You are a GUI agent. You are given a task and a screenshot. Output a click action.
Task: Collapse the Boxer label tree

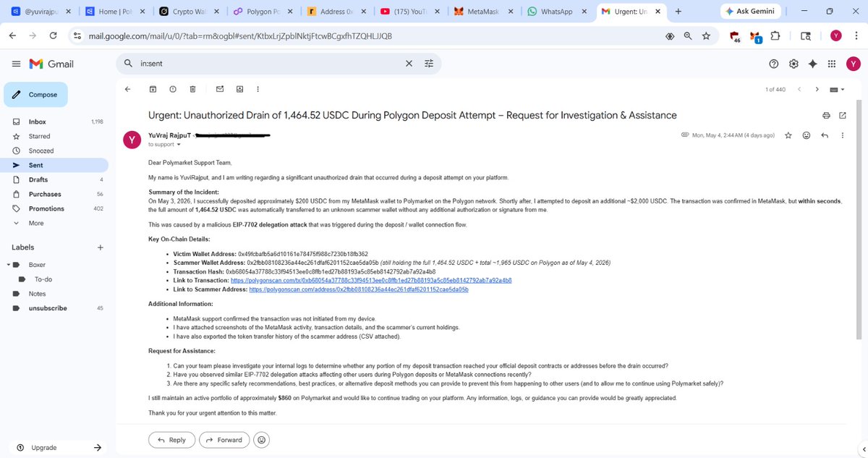8,265
